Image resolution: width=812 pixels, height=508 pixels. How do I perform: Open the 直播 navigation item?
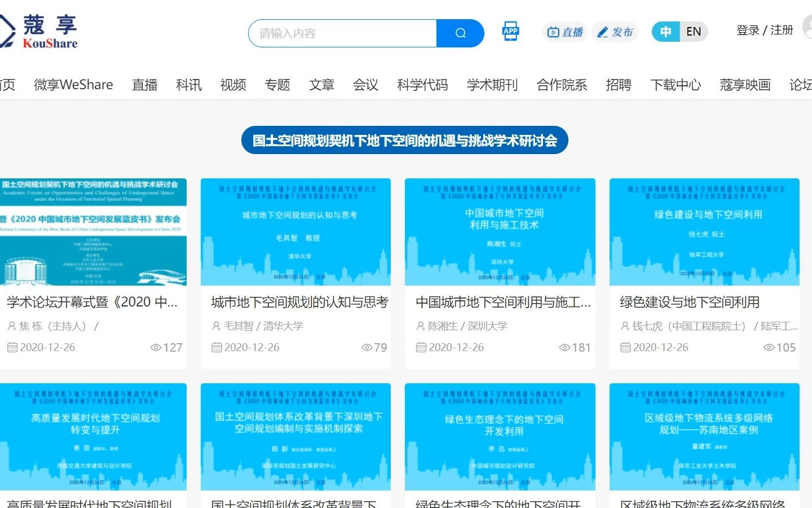tap(145, 85)
